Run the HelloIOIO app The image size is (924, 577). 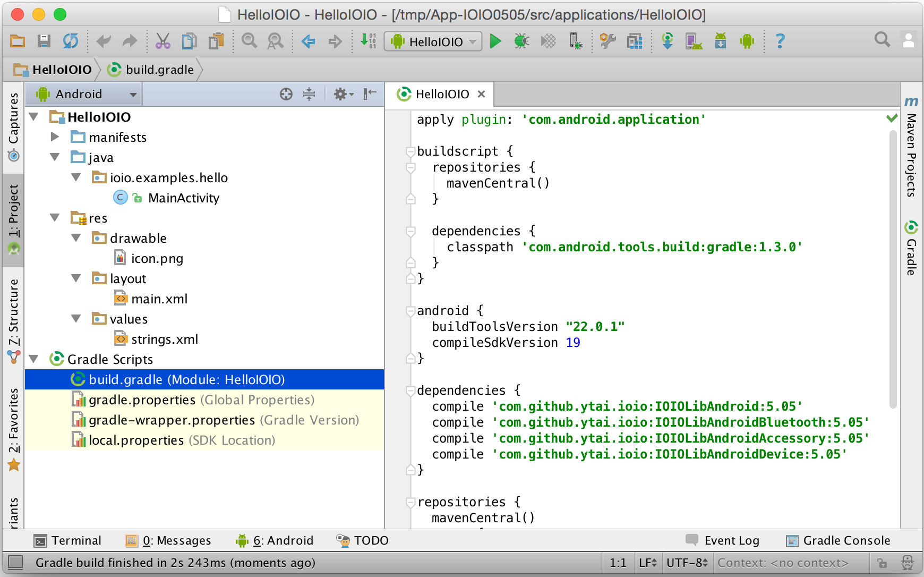click(495, 41)
